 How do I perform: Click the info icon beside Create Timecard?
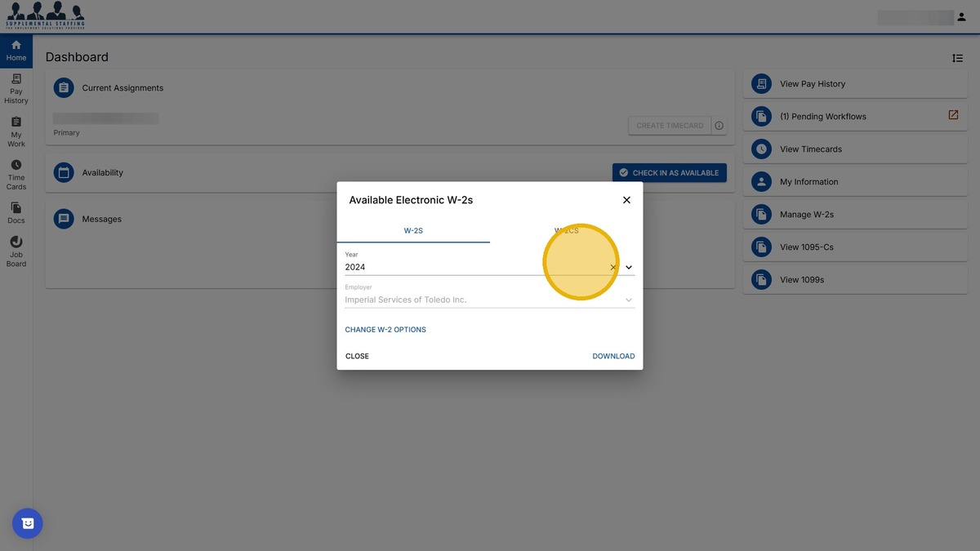(719, 126)
